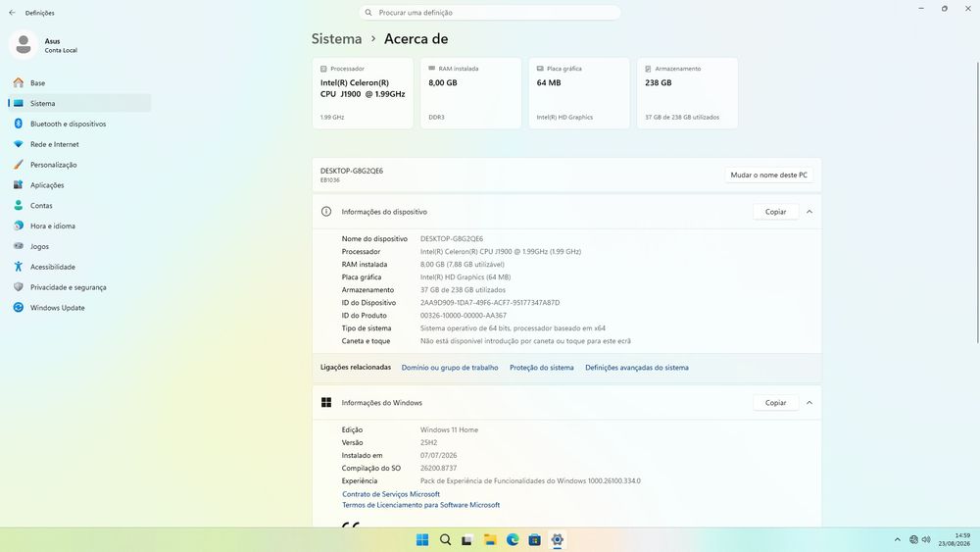Click the 26200.8737 OS build value
This screenshot has width=980, height=552.
tap(438, 469)
